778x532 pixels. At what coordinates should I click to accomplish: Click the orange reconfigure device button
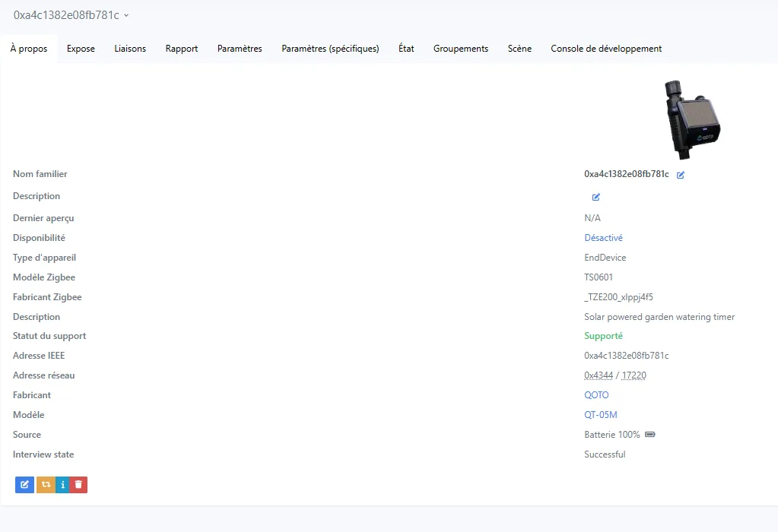(45, 484)
